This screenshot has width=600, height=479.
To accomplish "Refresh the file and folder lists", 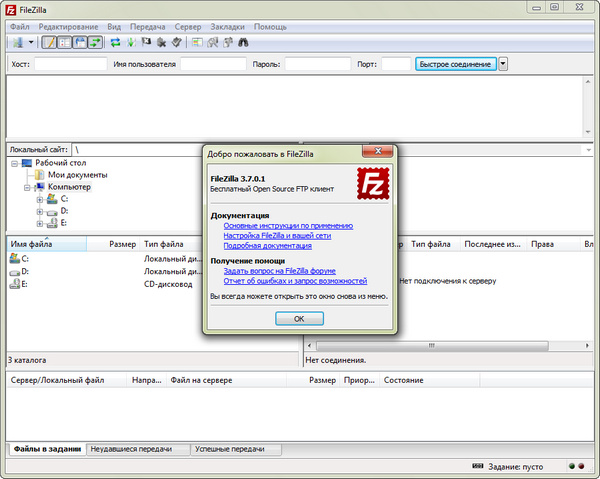I will [x=115, y=43].
